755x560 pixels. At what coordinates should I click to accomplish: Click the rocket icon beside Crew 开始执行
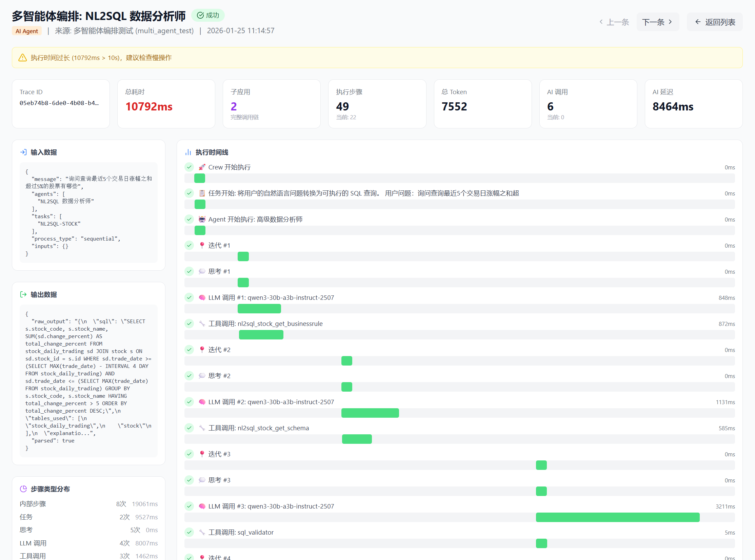click(202, 167)
